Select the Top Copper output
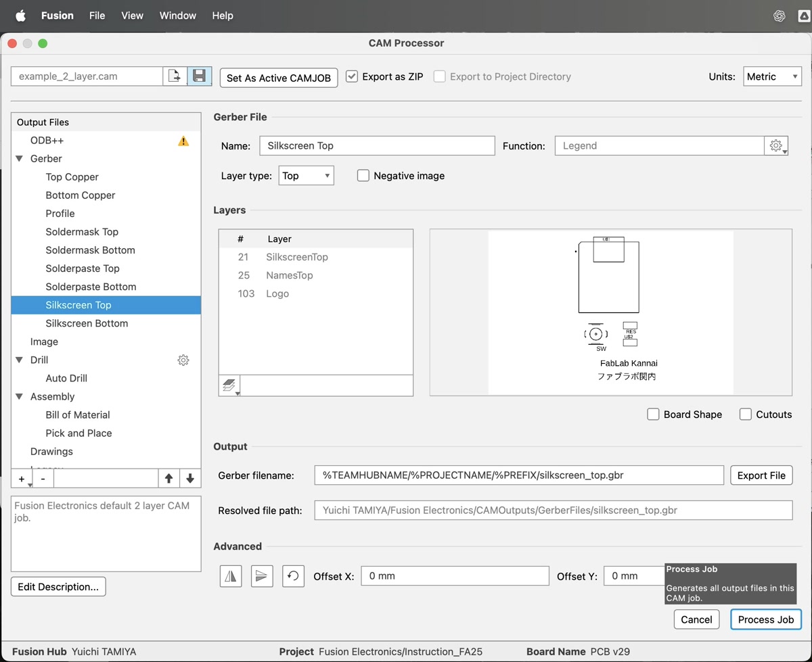The image size is (812, 662). coord(72,177)
